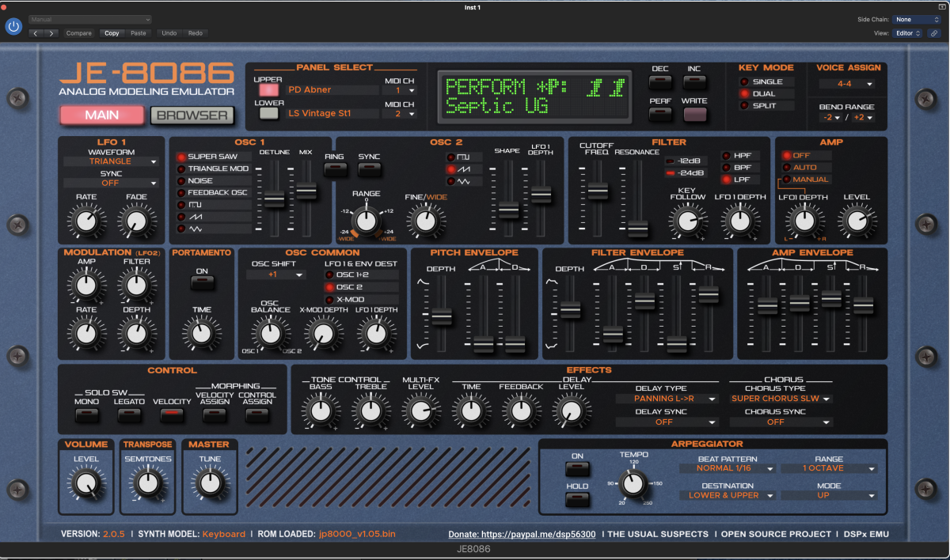This screenshot has height=560, width=950.
Task: Click the LFO 1 Fade knob
Action: [135, 221]
